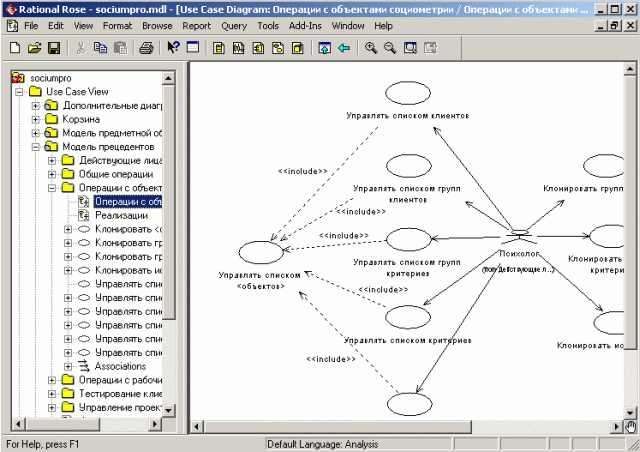Collapse the Use Case View tree node
This screenshot has height=452, width=640.
pos(20,92)
